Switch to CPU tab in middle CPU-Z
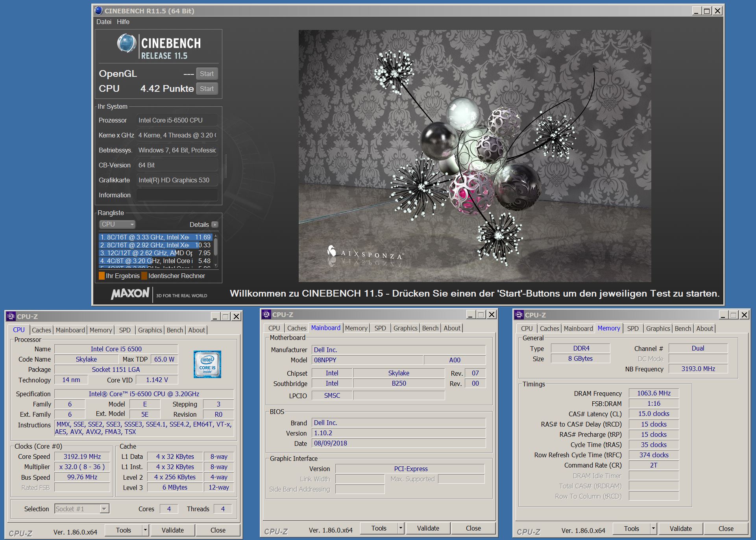756x540 pixels. click(274, 328)
